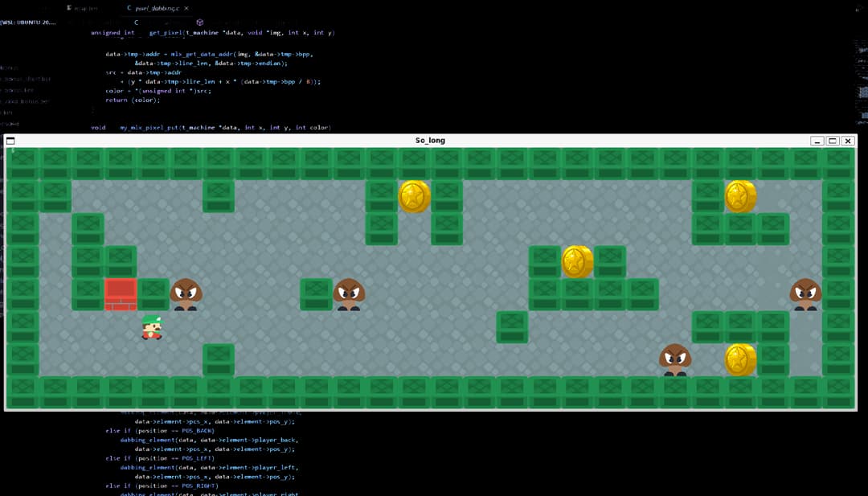Click the Luigi player character sprite

point(151,327)
